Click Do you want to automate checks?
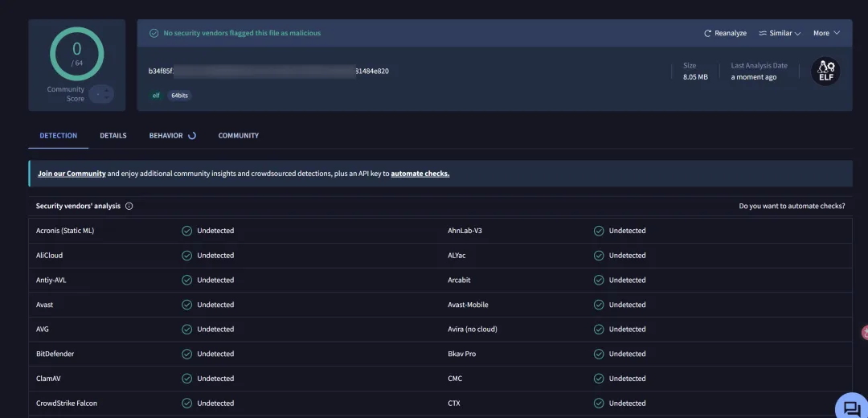 [792, 206]
